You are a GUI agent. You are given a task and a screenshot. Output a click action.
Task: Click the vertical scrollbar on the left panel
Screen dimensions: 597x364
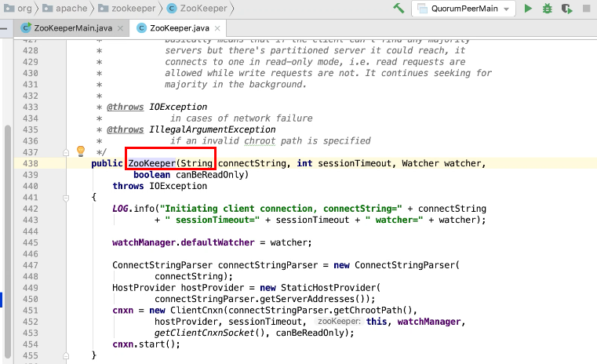click(8, 242)
